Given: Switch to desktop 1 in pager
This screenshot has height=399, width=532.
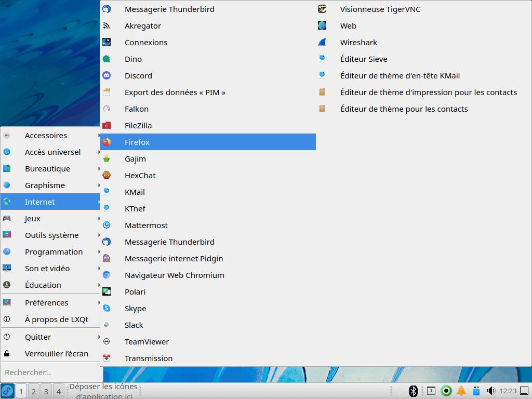Looking at the screenshot, I should [x=21, y=391].
